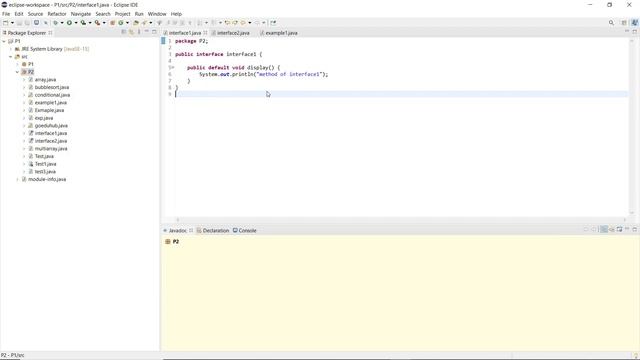Click the green Run button icon
This screenshot has width=640, height=360.
(x=69, y=23)
